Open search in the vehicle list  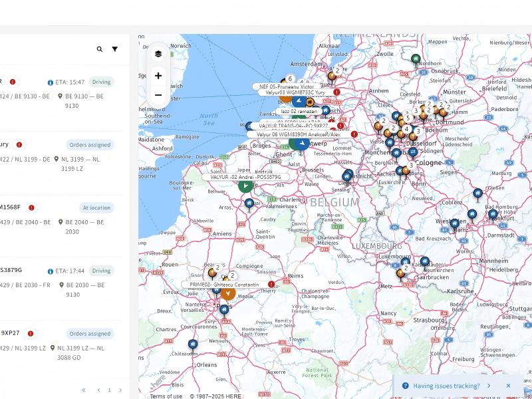point(100,49)
